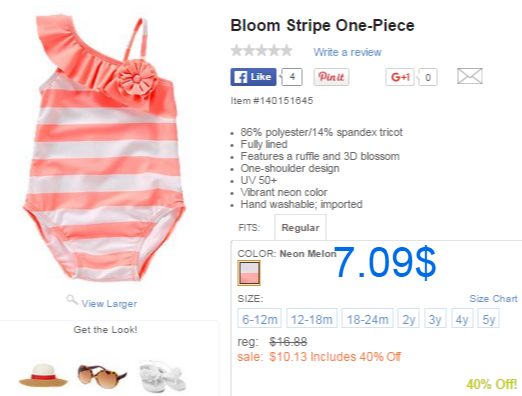The image size is (522, 396).
Task: Click the magnifier icon beside View Larger
Action: coord(71,300)
